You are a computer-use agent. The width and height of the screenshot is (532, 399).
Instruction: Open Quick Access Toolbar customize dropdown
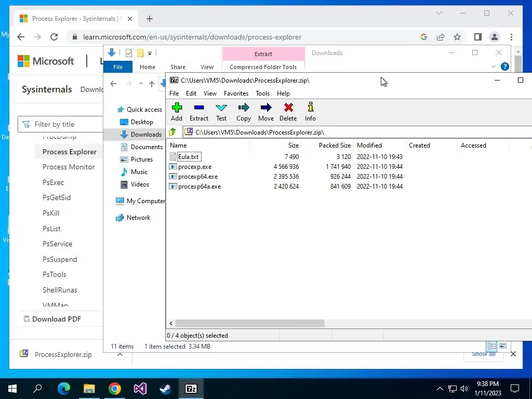(150, 54)
